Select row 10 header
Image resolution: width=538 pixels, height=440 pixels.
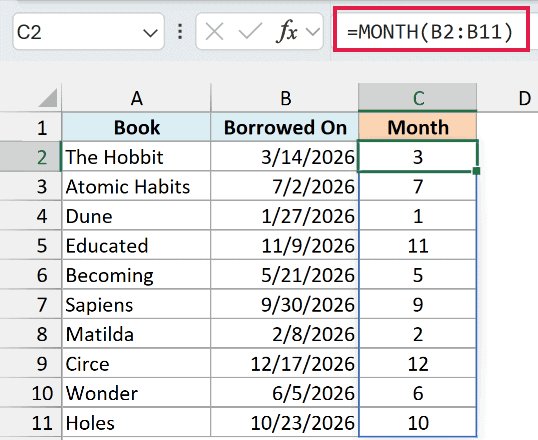click(31, 392)
